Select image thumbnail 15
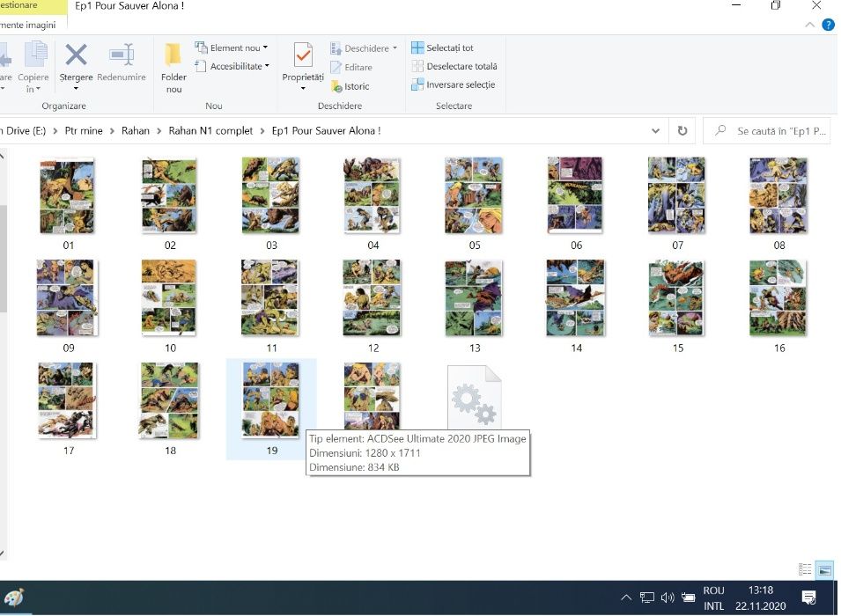841x616 pixels. [x=676, y=298]
